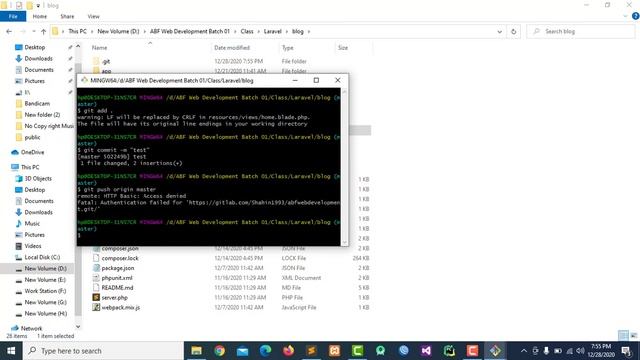Screen dimensions: 640x360
Task: Expand breadcrumb chevron after Laravel
Action: pyautogui.click(x=287, y=31)
